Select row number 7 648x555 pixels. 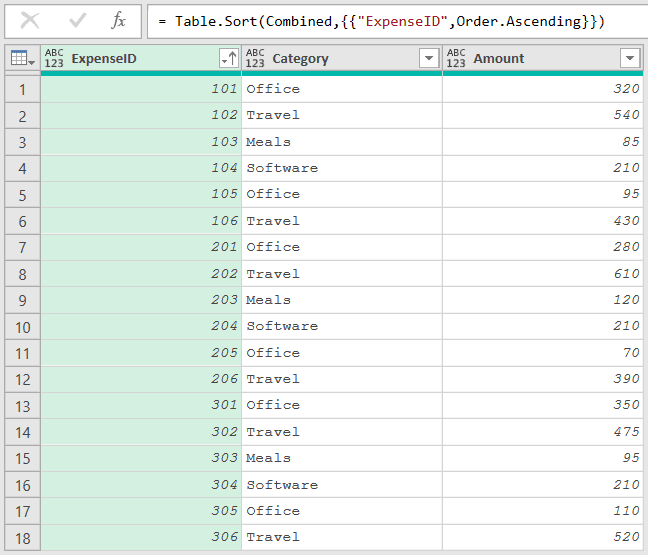tap(22, 248)
